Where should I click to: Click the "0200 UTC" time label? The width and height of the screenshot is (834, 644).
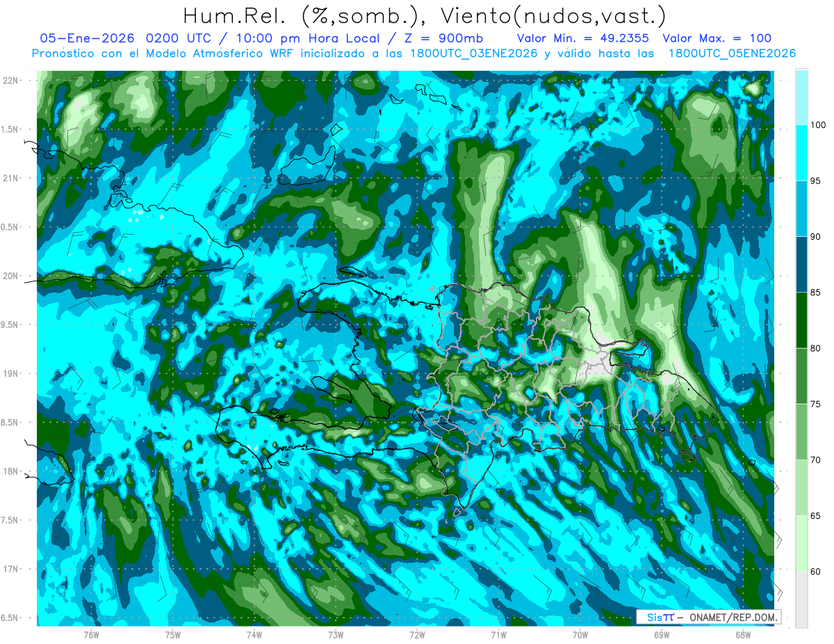(183, 38)
